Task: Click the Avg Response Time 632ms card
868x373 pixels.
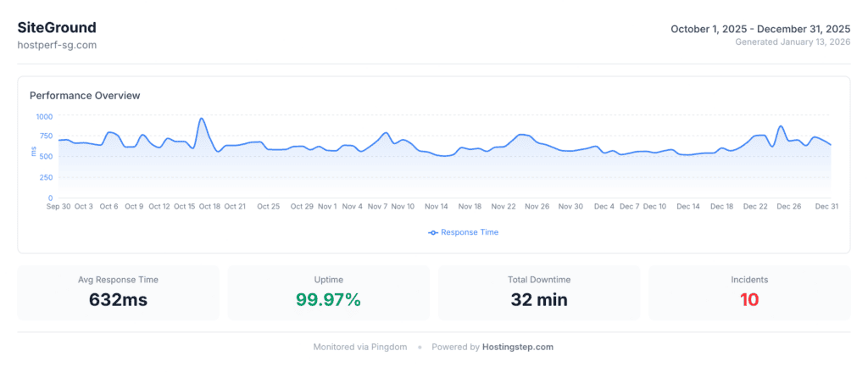Action: 118,292
